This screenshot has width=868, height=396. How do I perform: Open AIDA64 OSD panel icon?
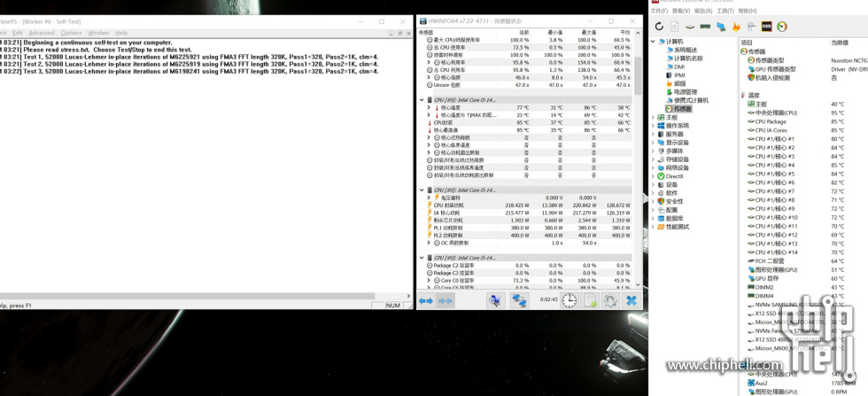[x=767, y=26]
